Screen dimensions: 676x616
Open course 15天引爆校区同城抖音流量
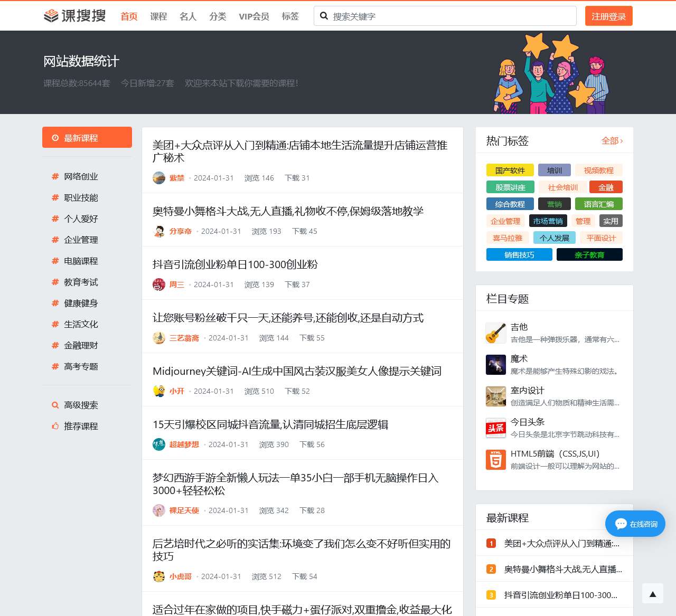[x=270, y=424]
